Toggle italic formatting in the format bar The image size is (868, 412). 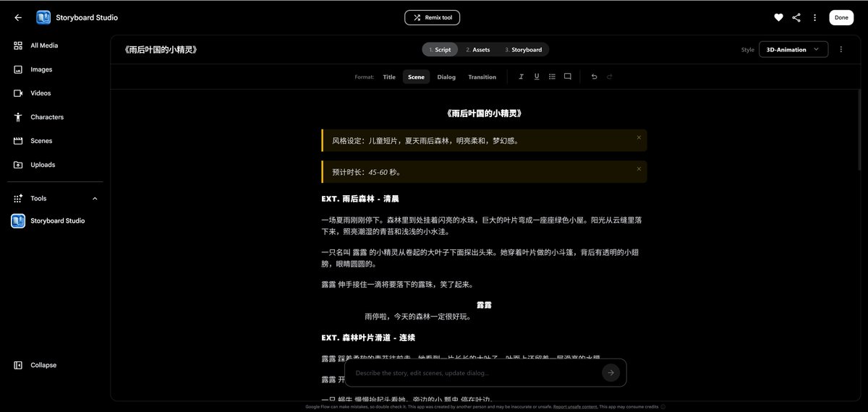521,77
